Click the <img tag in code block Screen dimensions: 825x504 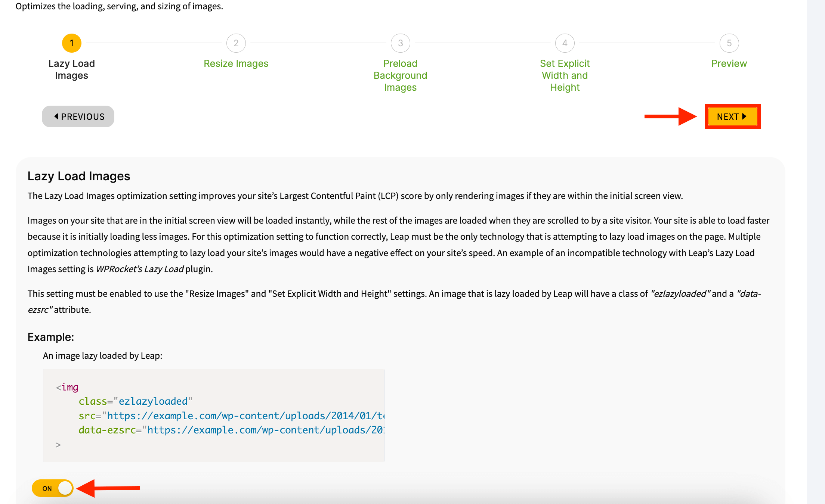coord(67,387)
